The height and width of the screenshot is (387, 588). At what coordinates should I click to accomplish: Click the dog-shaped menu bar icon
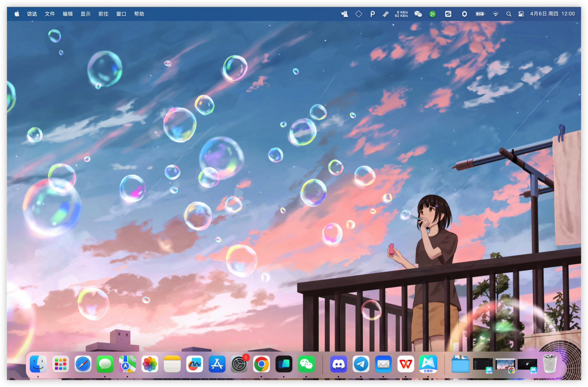point(345,14)
